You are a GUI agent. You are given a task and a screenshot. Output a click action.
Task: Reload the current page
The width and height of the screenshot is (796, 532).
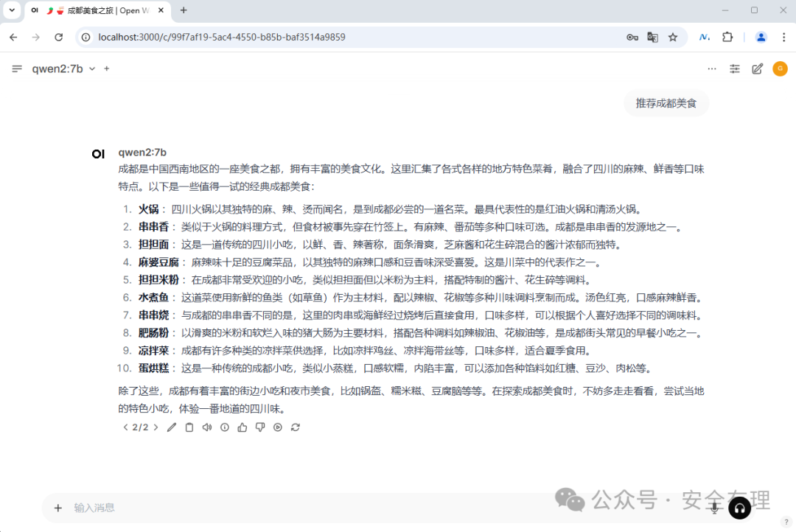59,37
